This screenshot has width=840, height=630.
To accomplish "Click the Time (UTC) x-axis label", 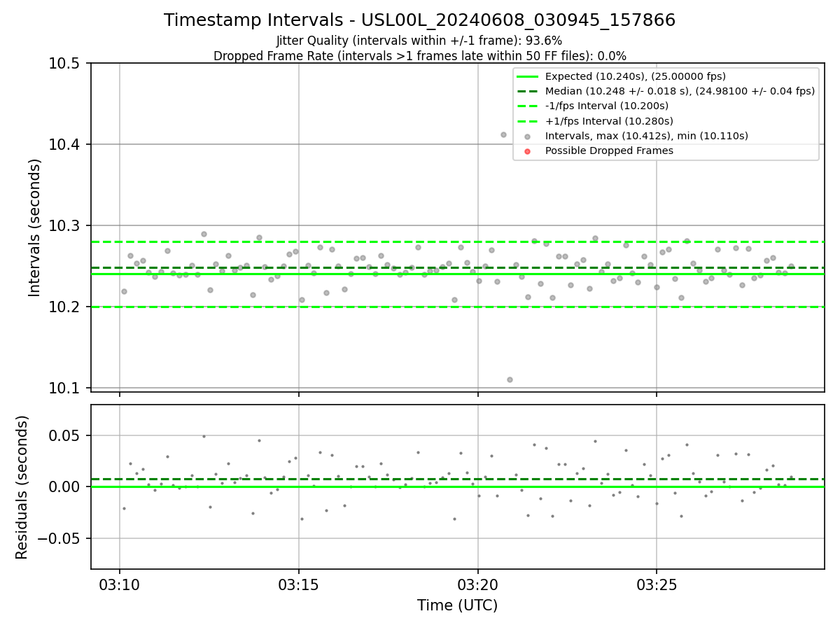I will click(457, 605).
